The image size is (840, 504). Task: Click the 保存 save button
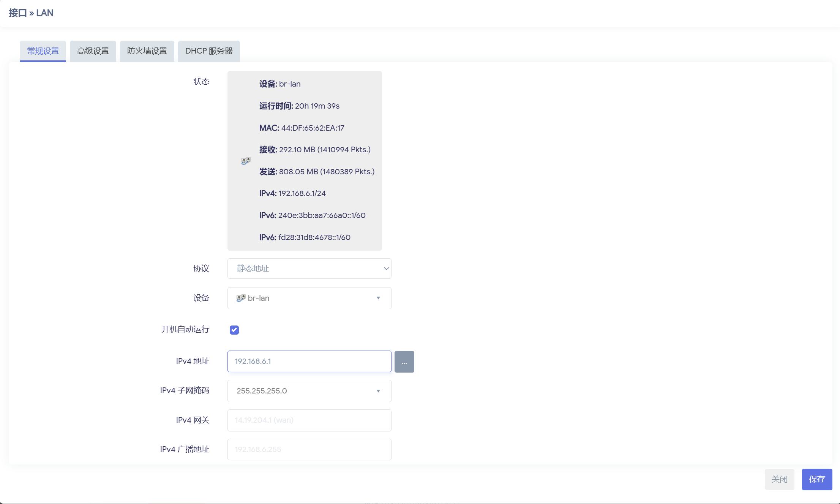[817, 479]
